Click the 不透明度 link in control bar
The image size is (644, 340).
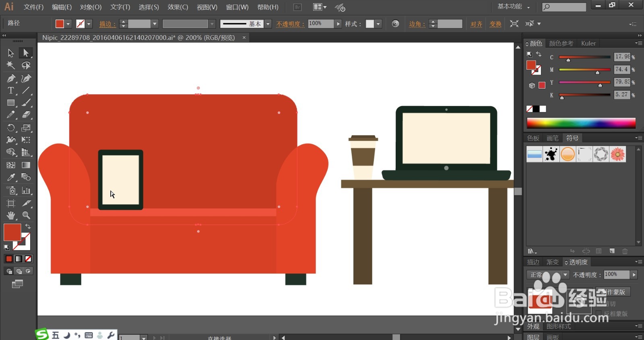point(290,24)
